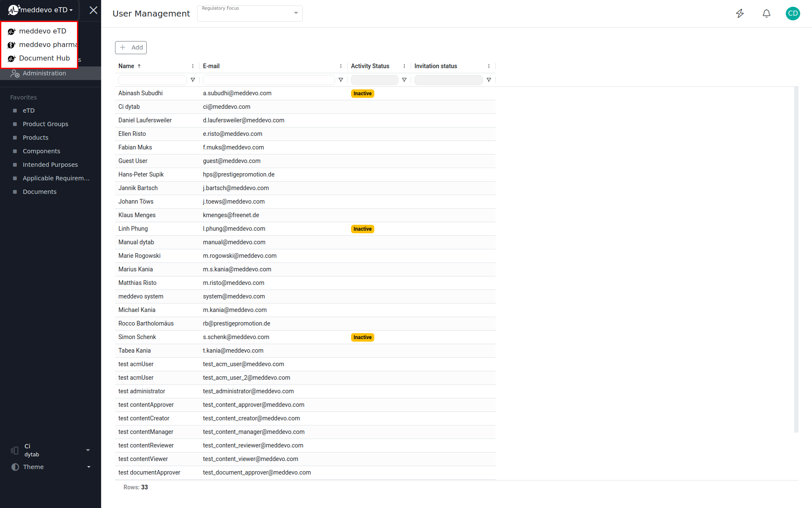This screenshot has height=508, width=812.
Task: Click the Add user button
Action: (x=131, y=47)
